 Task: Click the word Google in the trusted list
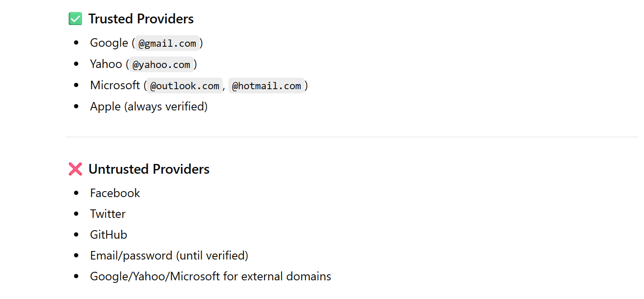click(x=109, y=43)
